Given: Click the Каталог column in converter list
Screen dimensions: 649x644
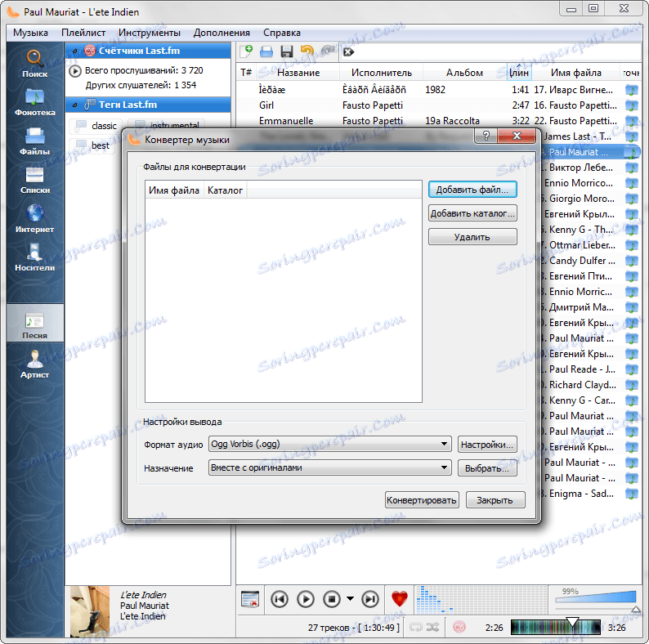Looking at the screenshot, I should point(225,190).
